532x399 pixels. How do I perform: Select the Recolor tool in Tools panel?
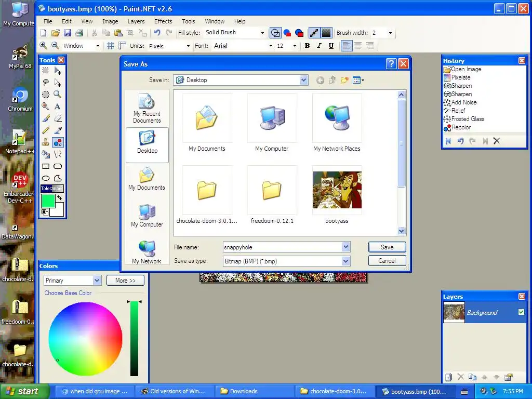pos(58,142)
